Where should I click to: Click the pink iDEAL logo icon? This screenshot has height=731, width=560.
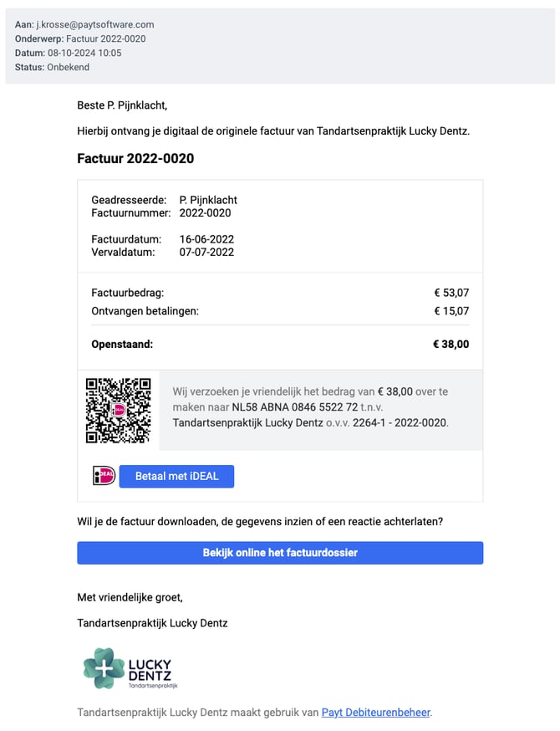104,476
